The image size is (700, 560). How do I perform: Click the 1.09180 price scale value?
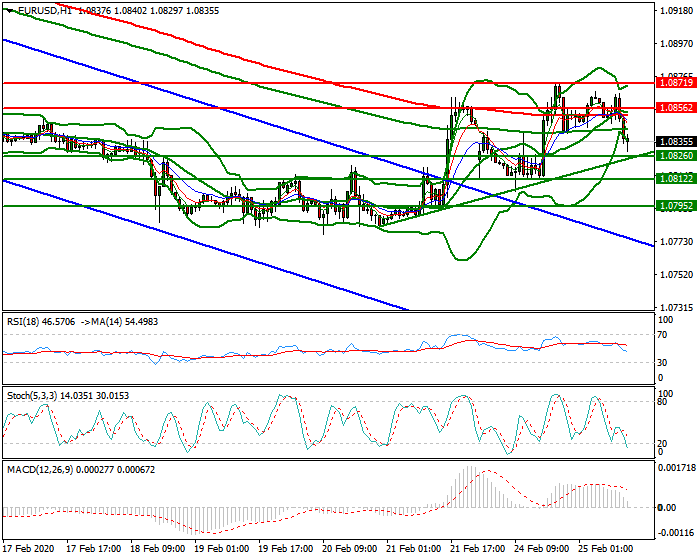click(x=677, y=10)
